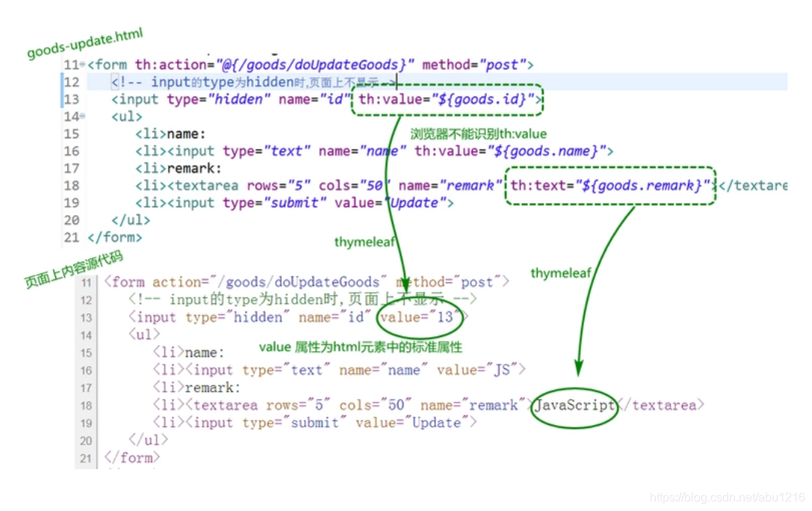Viewport: 812px width, 511px height.
Task: Click the closing </textarea> tag in the page source
Action: click(661, 404)
